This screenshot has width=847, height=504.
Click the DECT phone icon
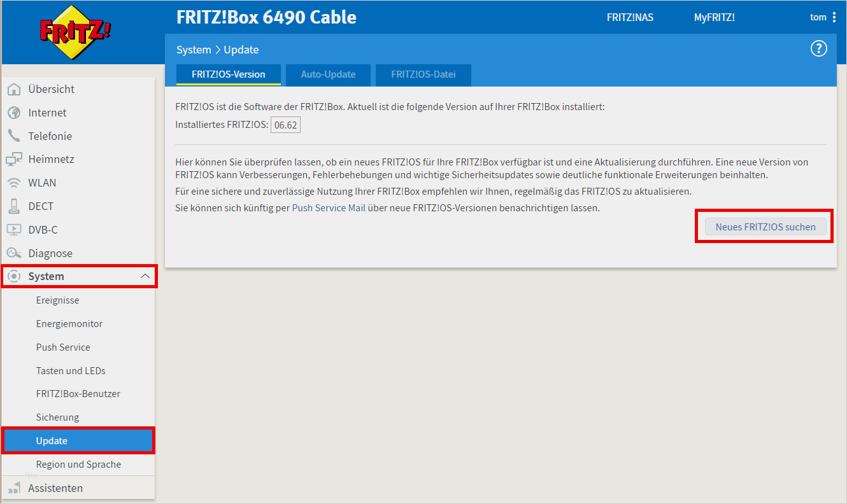14,206
